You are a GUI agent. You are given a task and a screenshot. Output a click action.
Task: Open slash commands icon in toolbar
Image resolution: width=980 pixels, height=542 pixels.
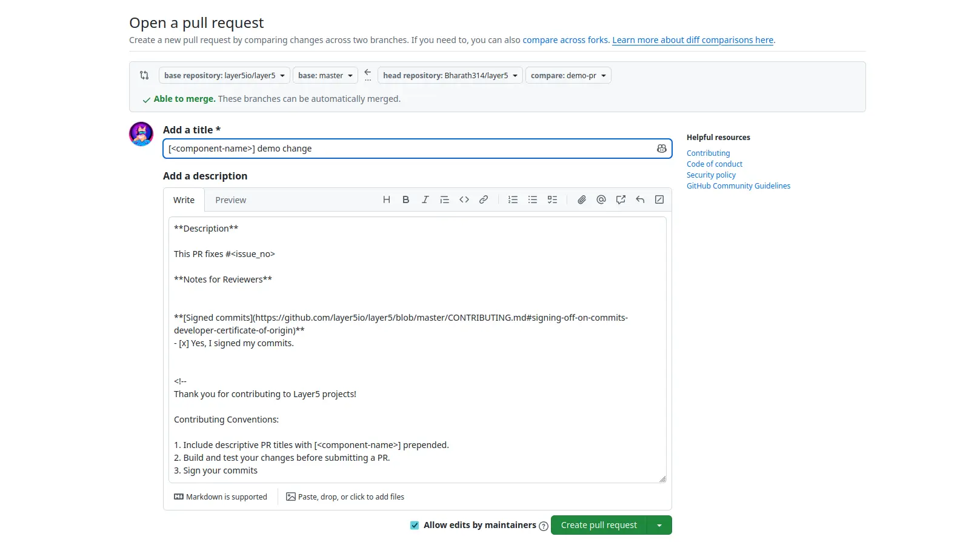(x=659, y=199)
